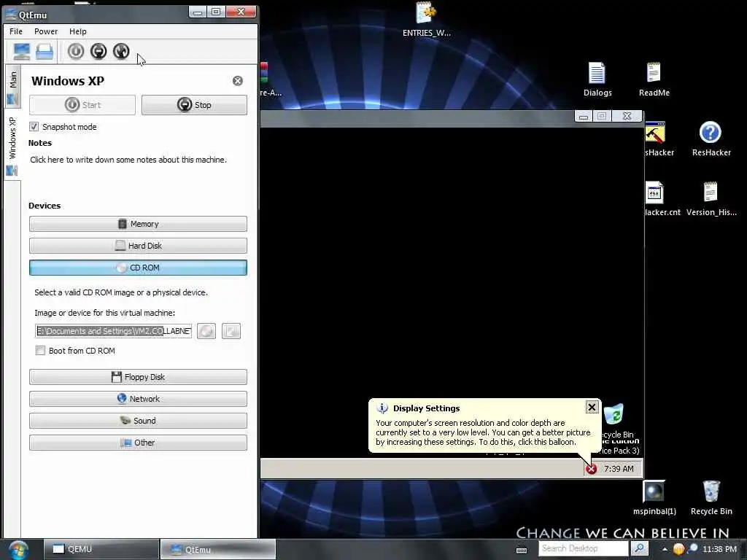The image size is (747, 560).
Task: Click the Search Desktop input box
Action: [x=584, y=548]
